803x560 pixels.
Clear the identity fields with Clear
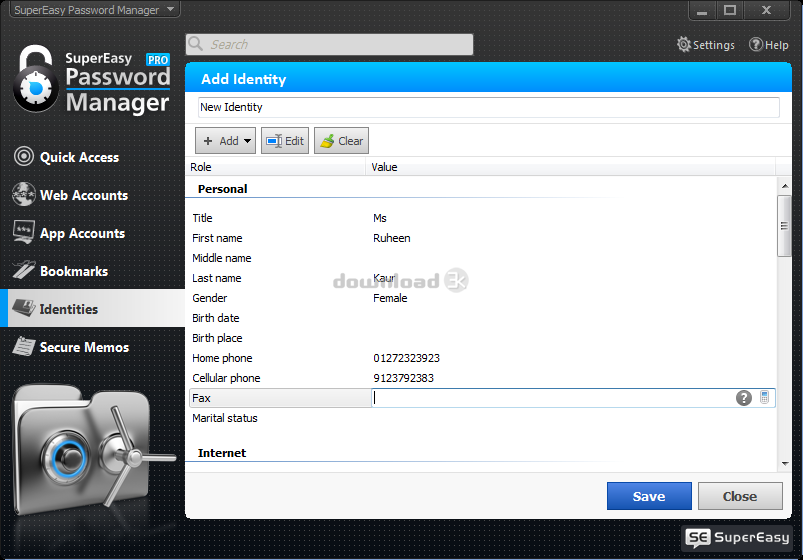click(x=341, y=141)
